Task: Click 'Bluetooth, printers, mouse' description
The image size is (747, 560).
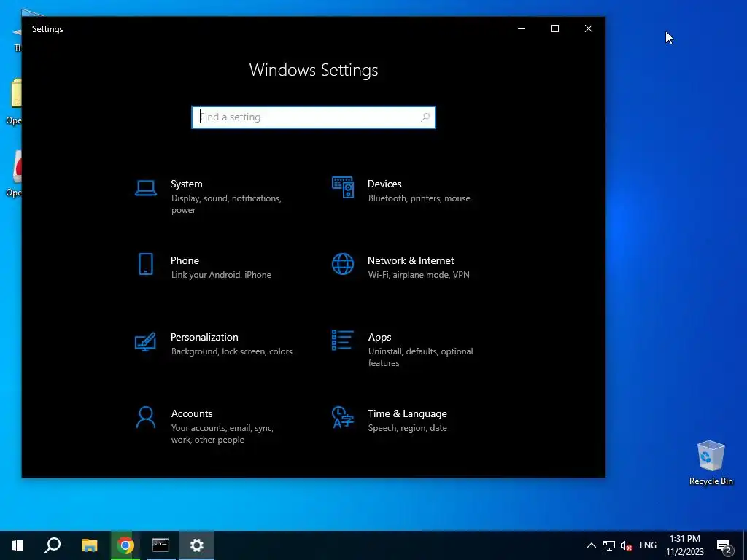Action: 419,198
